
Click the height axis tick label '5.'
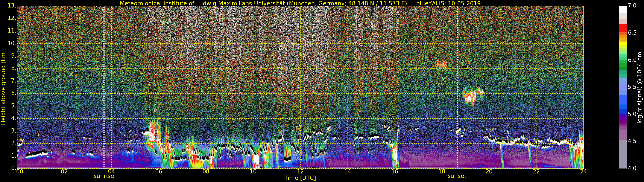[14, 106]
